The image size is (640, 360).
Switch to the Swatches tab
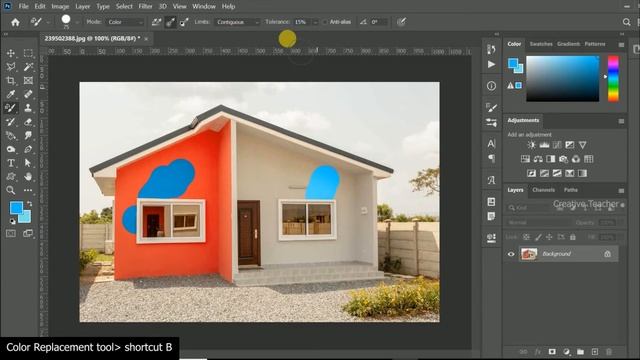click(x=541, y=44)
